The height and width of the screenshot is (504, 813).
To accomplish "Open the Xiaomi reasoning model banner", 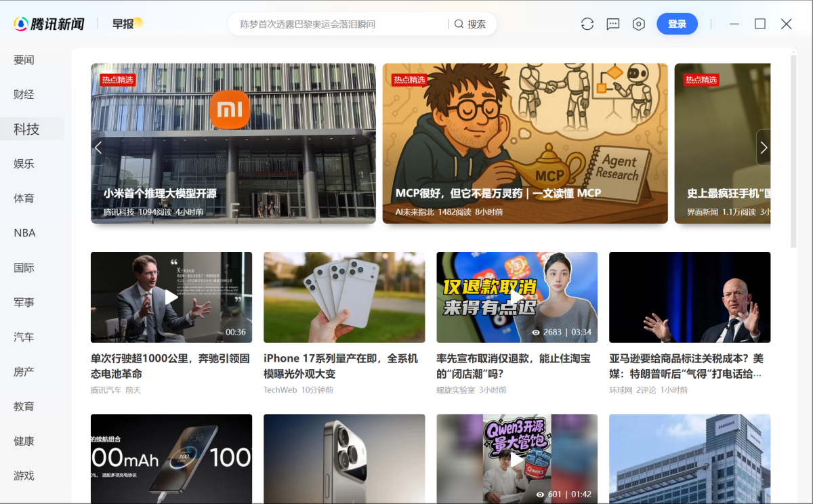I will coord(233,144).
